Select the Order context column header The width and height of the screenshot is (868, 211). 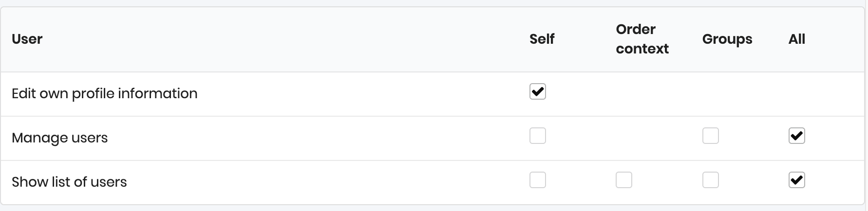click(x=642, y=39)
